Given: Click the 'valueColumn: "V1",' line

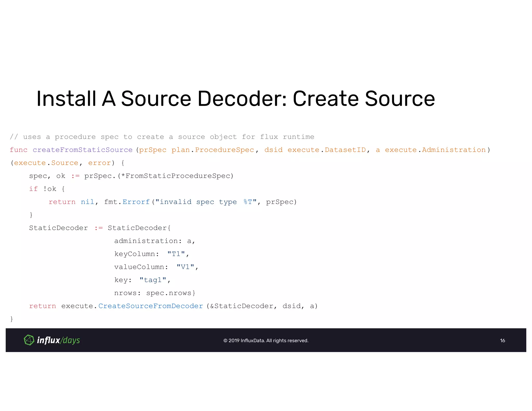Looking at the screenshot, I should click(156, 267).
